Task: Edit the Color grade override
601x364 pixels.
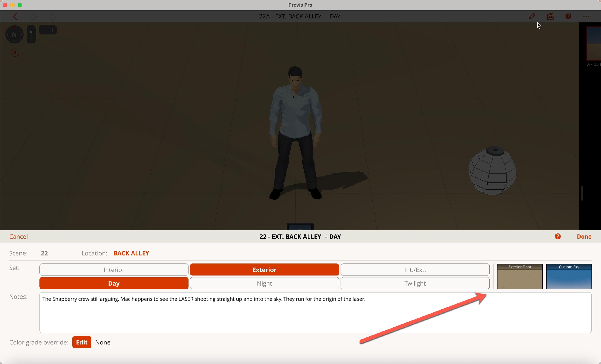Action: click(82, 342)
